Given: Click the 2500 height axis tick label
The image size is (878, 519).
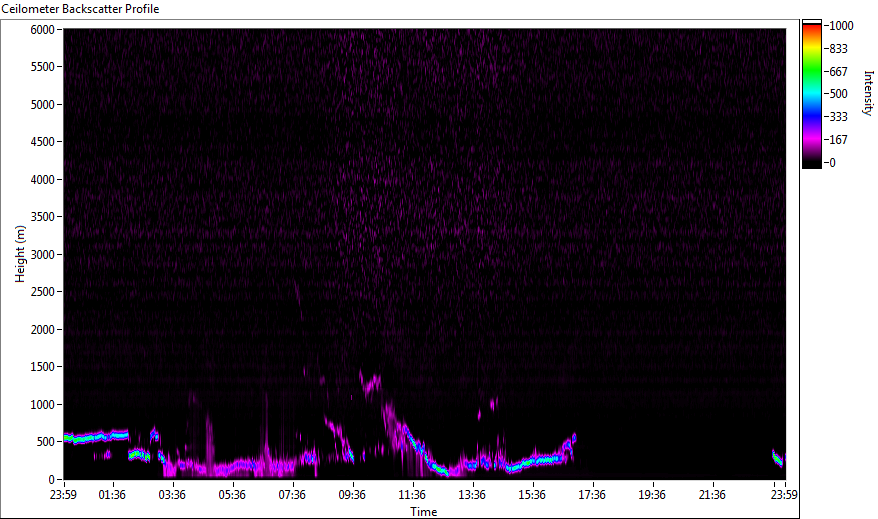Looking at the screenshot, I should coord(43,292).
